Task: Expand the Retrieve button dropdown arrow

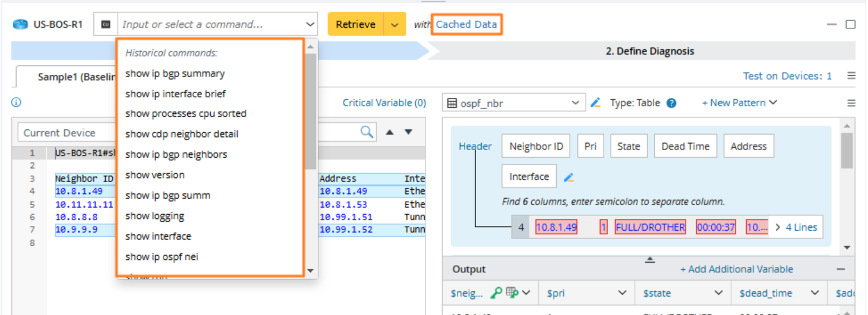Action: [394, 25]
